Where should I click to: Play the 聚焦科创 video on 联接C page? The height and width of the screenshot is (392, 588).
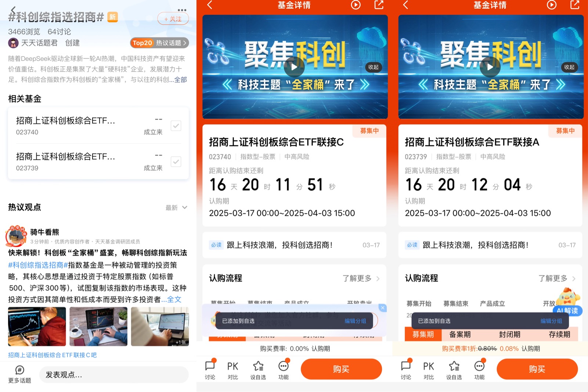294,67
